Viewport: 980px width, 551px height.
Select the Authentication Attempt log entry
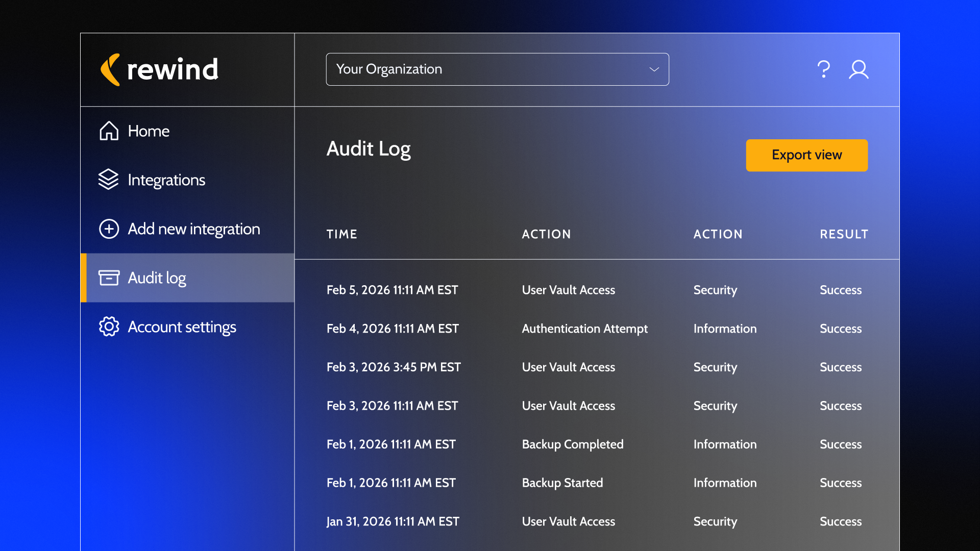[x=584, y=329]
